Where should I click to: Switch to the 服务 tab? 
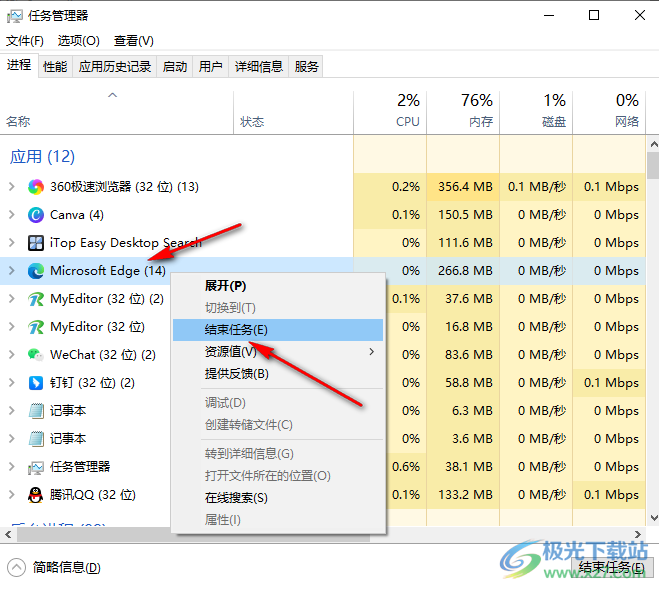point(306,66)
